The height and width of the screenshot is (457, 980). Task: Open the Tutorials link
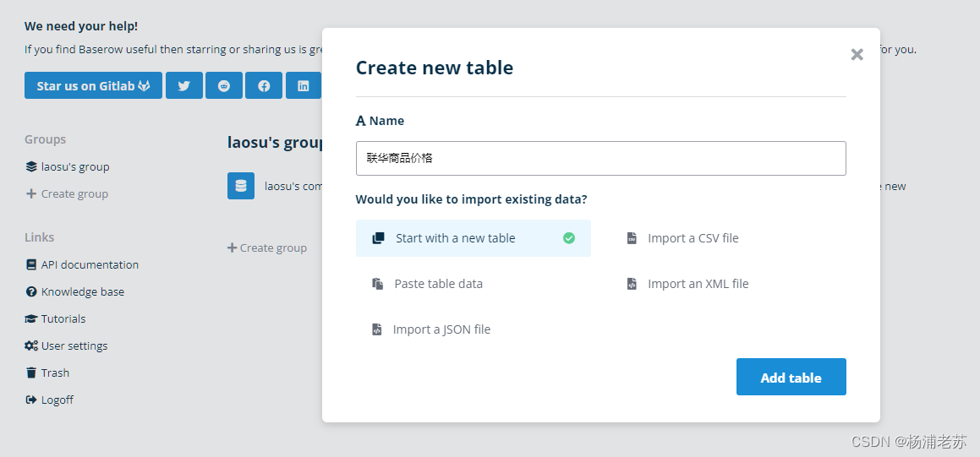pos(63,318)
